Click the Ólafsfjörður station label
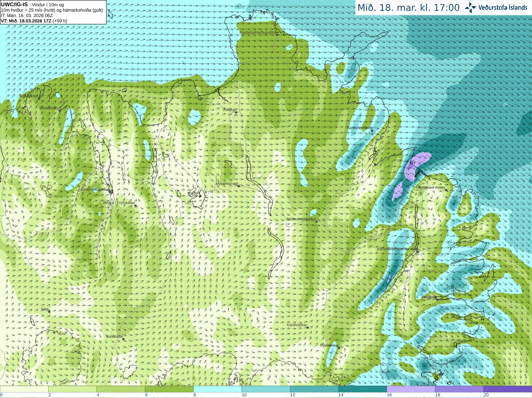This screenshot has height=398, width=532. tap(49, 108)
